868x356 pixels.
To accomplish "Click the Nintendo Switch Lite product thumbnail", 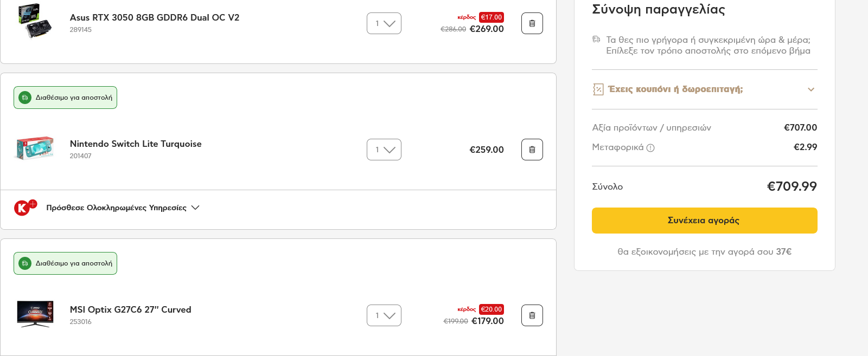I will click(x=35, y=148).
